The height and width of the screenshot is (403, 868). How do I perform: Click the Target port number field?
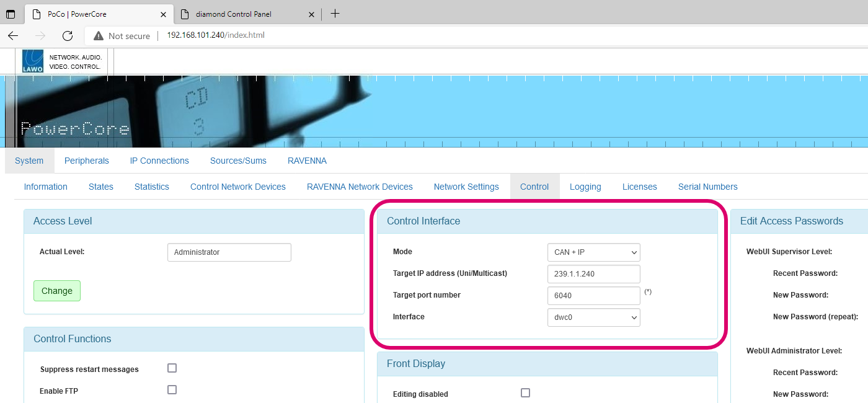[x=593, y=296]
